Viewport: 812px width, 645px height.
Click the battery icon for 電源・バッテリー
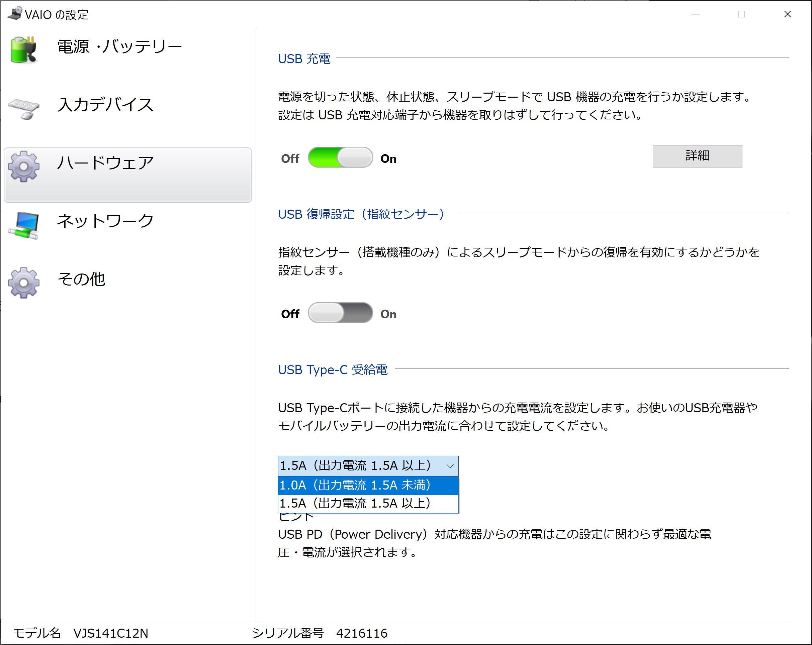coord(23,49)
